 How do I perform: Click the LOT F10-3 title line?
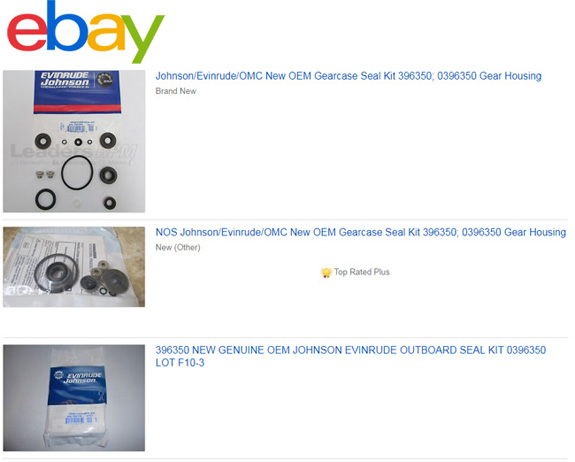pos(180,363)
